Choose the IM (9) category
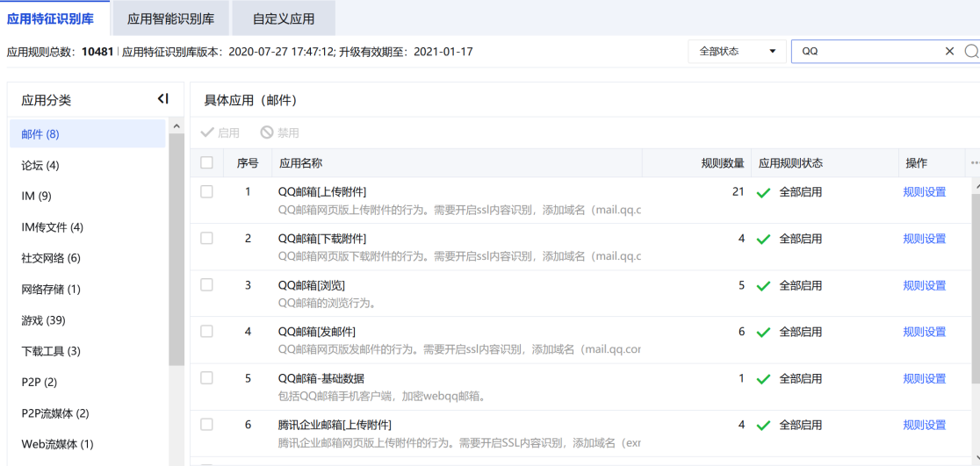This screenshot has height=466, width=980. coord(36,196)
